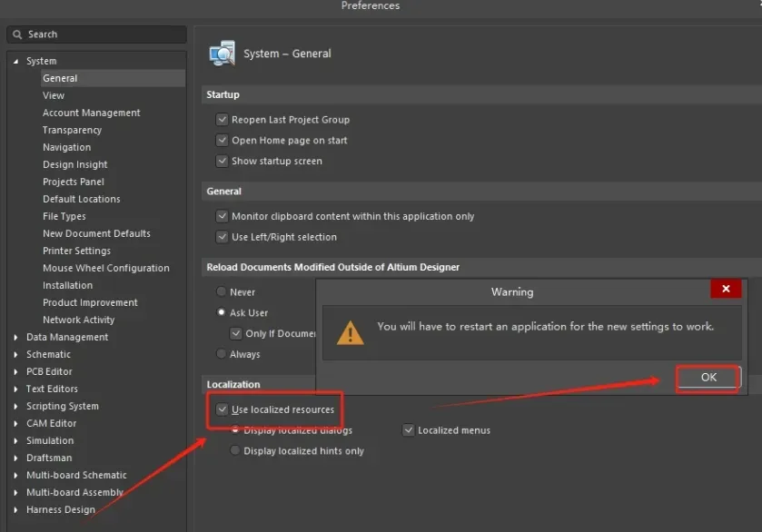Image resolution: width=762 pixels, height=532 pixels.
Task: Toggle the Use localized resources checkbox
Action: [223, 409]
